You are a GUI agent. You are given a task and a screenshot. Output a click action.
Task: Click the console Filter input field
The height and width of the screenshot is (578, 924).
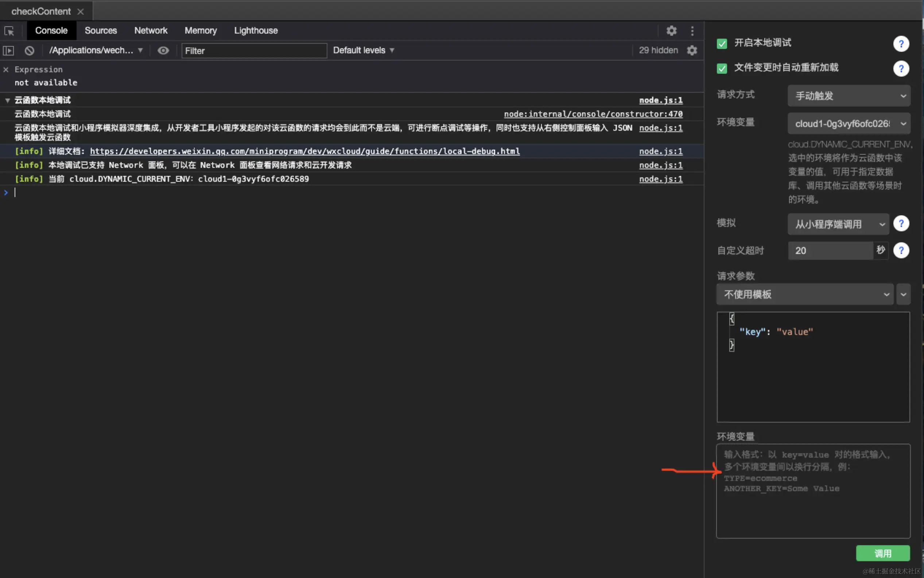254,51
